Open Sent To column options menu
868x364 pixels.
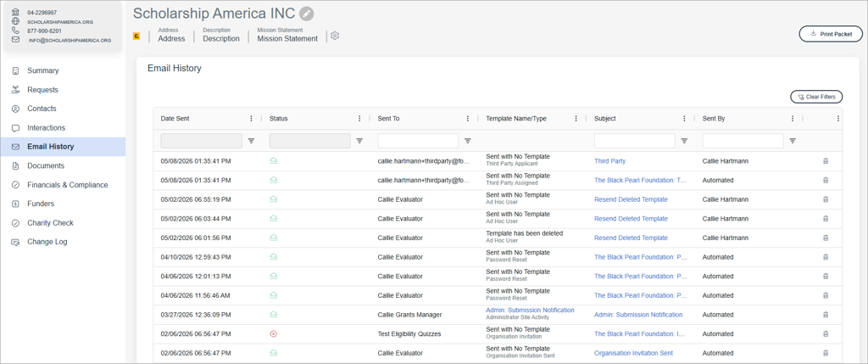pyautogui.click(x=468, y=119)
